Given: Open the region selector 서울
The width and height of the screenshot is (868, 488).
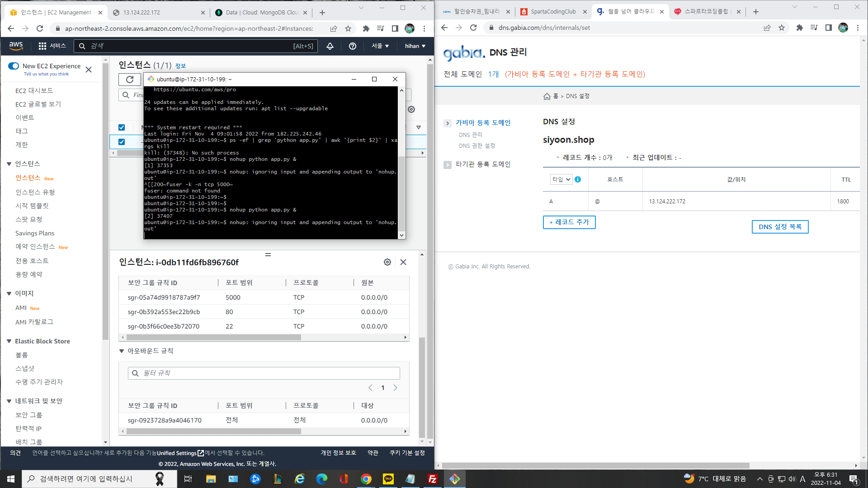Looking at the screenshot, I should (380, 46).
